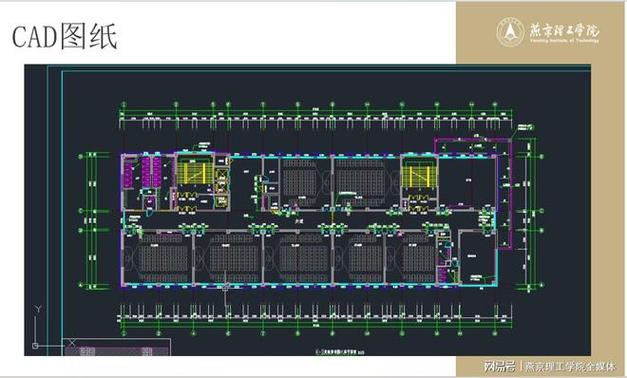Click the title block at bottom-left of drawing

[117, 347]
